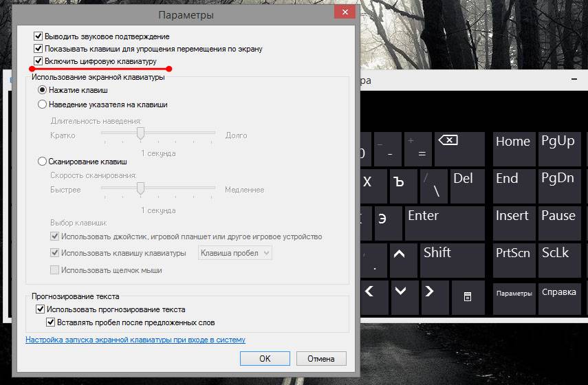Tap the Insert key on on-screen keyboard

[514, 223]
